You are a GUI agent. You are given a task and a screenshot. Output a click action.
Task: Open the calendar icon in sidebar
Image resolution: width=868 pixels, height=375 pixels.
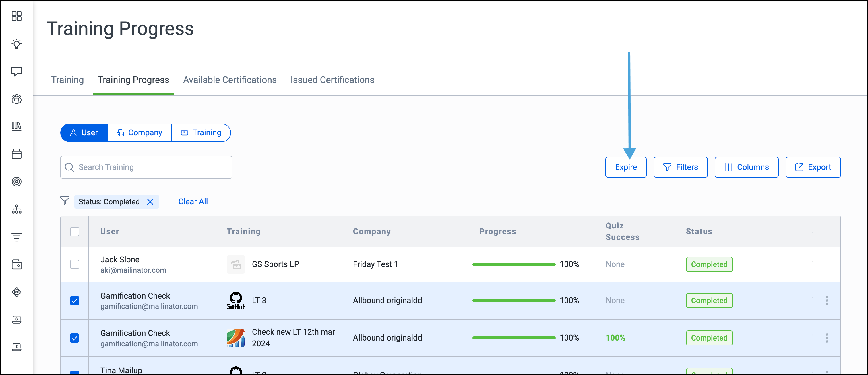17,154
